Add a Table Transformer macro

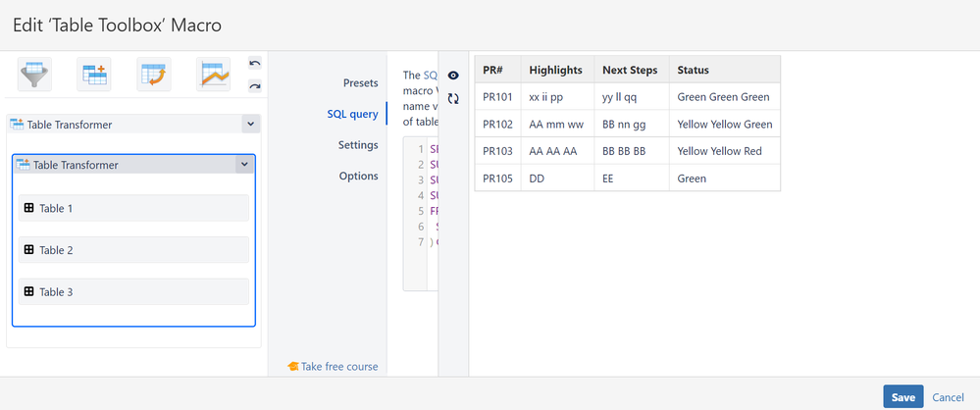click(95, 74)
